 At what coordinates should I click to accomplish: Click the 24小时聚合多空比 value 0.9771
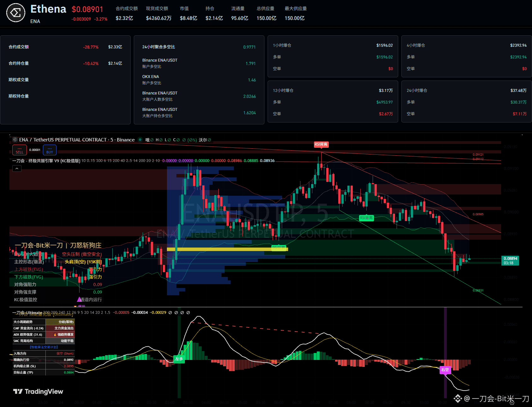[x=249, y=47]
